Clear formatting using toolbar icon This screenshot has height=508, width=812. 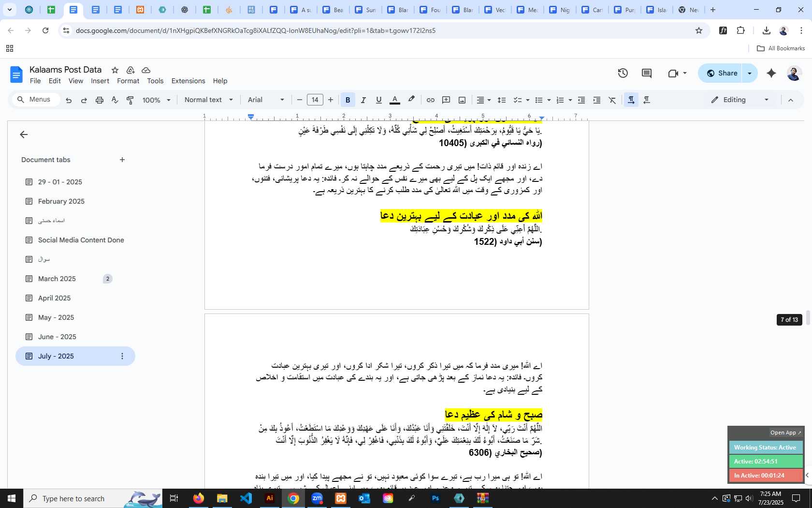pyautogui.click(x=612, y=100)
